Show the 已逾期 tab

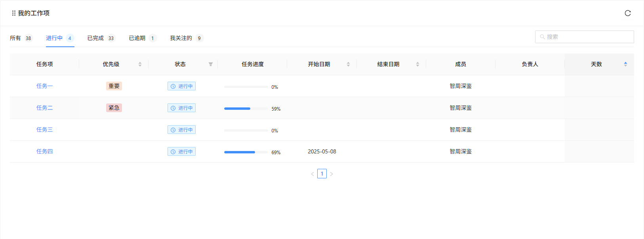pos(143,38)
